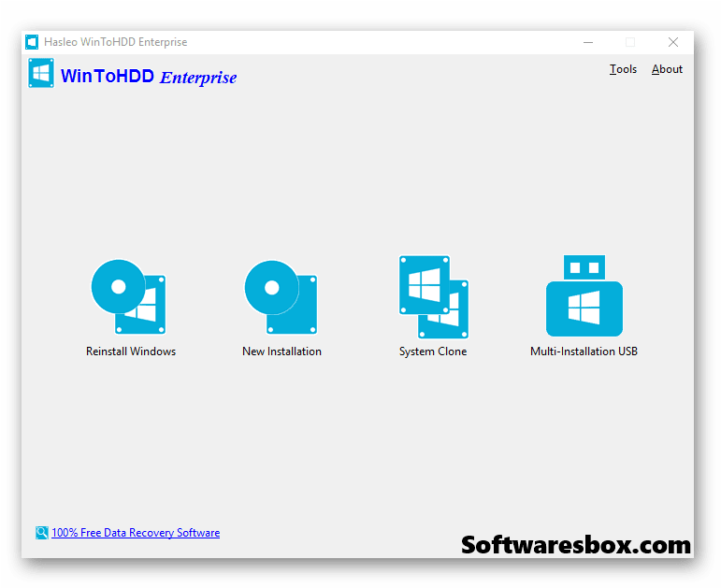
Task: Click the Reinstall Windows disc icon
Action: coord(129,296)
